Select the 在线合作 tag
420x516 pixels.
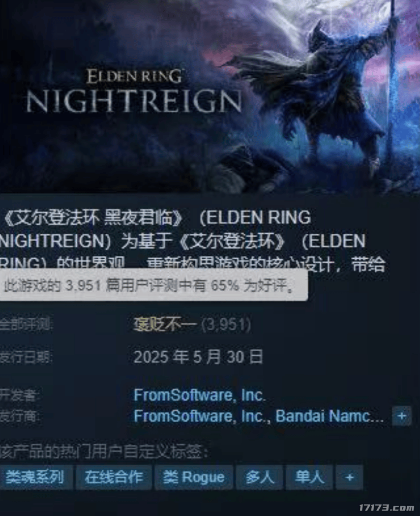click(114, 477)
